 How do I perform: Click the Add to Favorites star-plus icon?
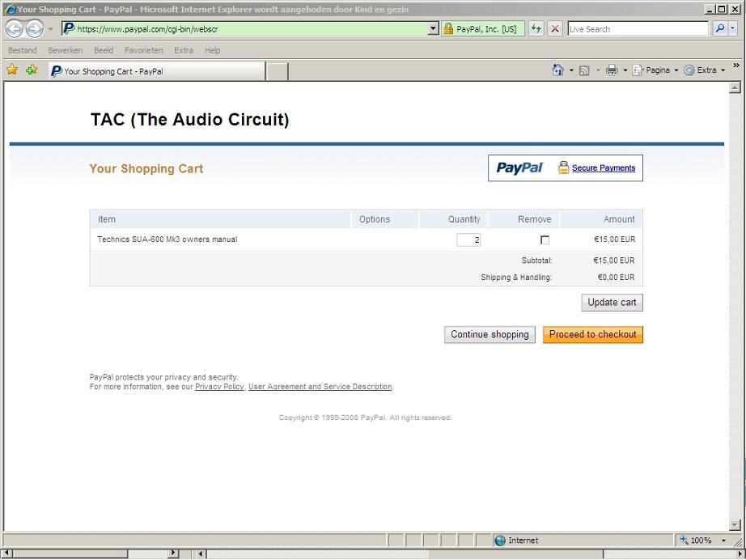click(32, 70)
